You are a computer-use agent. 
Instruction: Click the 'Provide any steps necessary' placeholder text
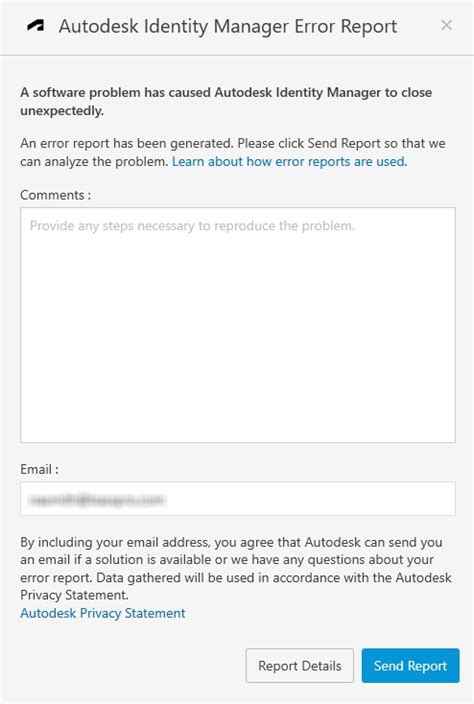point(192,226)
